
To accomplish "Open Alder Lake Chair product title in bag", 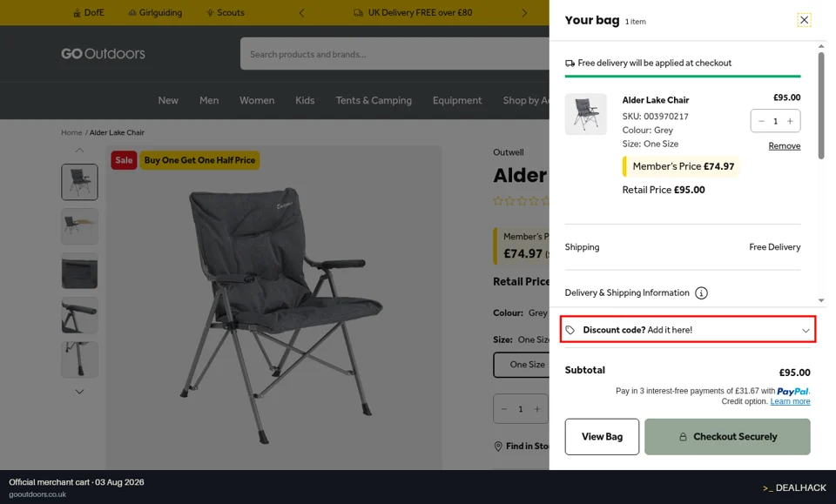I will pos(655,99).
